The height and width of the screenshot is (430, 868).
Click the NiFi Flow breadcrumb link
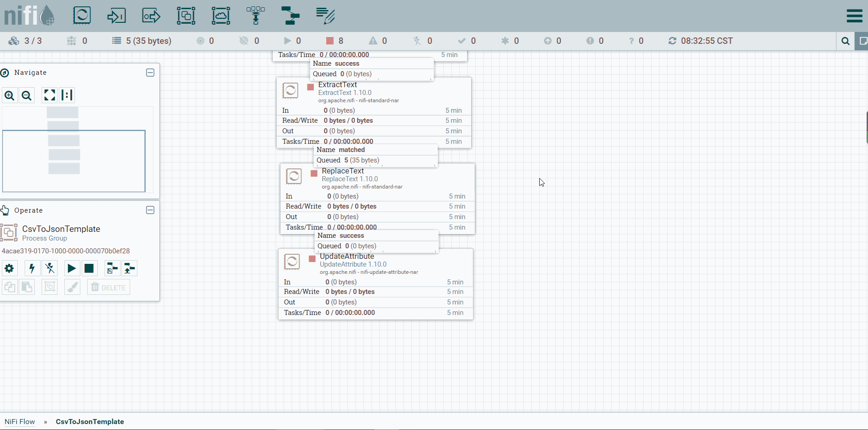tap(20, 422)
